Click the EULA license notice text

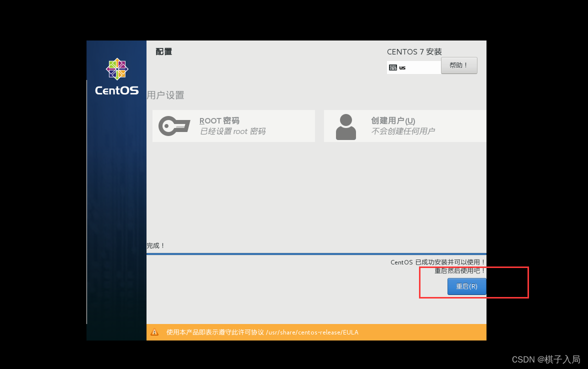pyautogui.click(x=262, y=332)
